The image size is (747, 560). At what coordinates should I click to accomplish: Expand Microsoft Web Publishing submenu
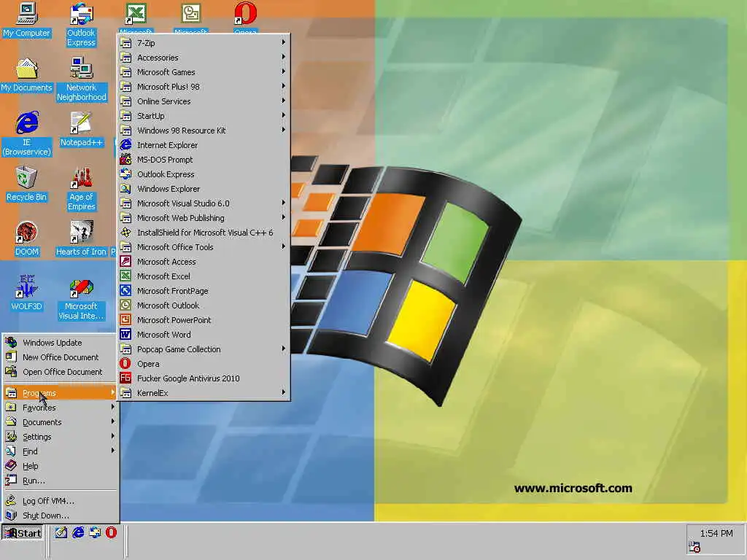[x=204, y=217]
